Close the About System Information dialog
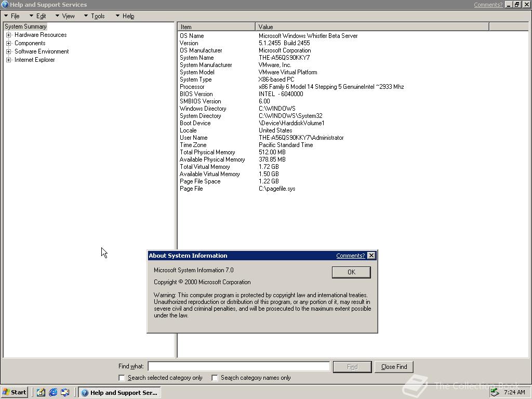Screen dimensions: 532x399 coord(371,256)
